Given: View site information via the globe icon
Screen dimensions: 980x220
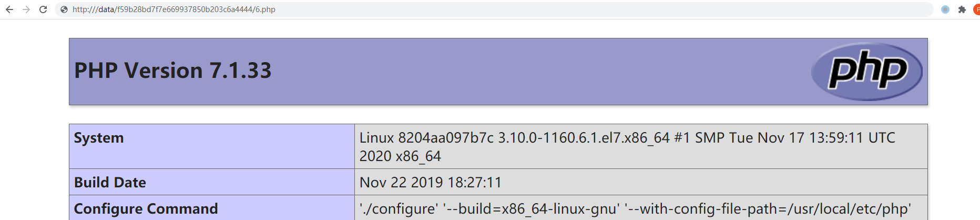Looking at the screenshot, I should tap(64, 9).
